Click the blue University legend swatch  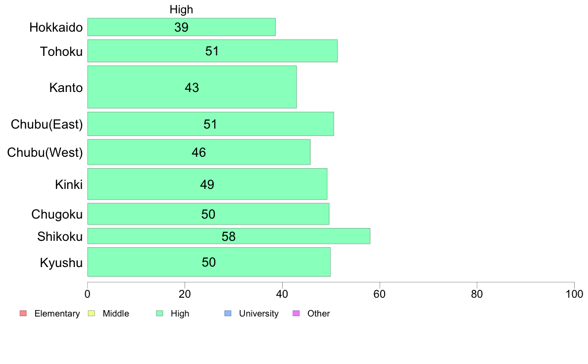tap(228, 314)
